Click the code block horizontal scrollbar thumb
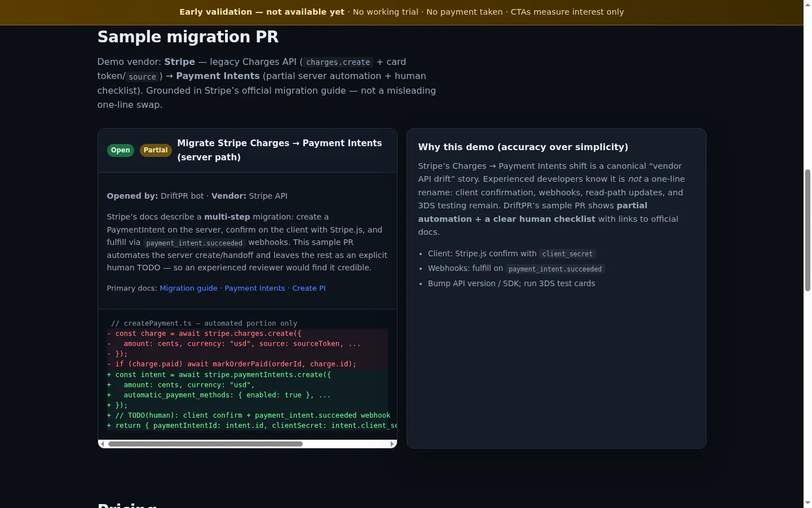 click(x=205, y=444)
